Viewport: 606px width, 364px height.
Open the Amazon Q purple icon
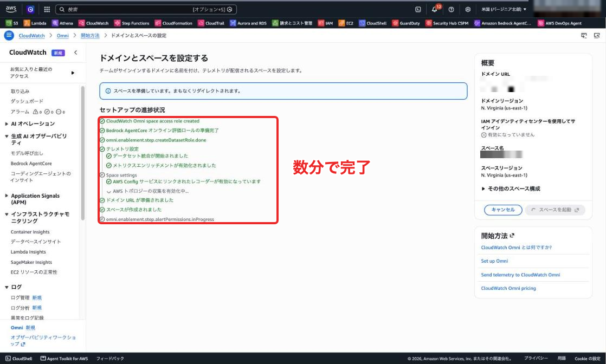point(30,9)
